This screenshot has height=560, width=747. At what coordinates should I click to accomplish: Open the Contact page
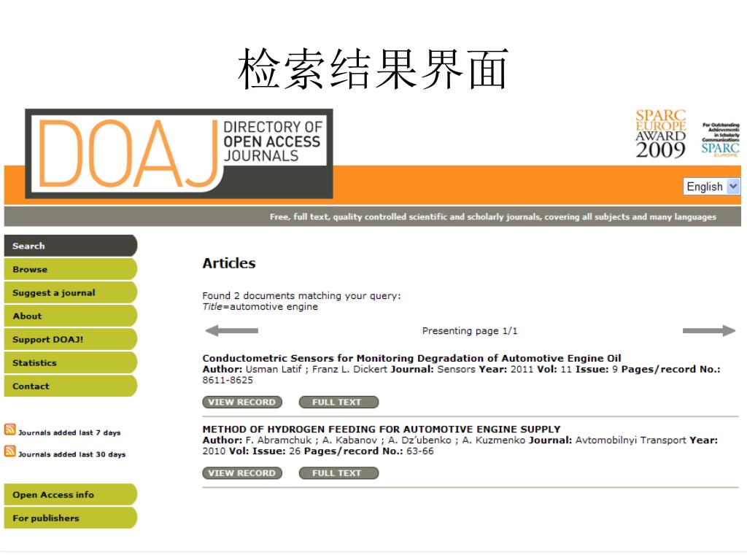click(x=71, y=386)
